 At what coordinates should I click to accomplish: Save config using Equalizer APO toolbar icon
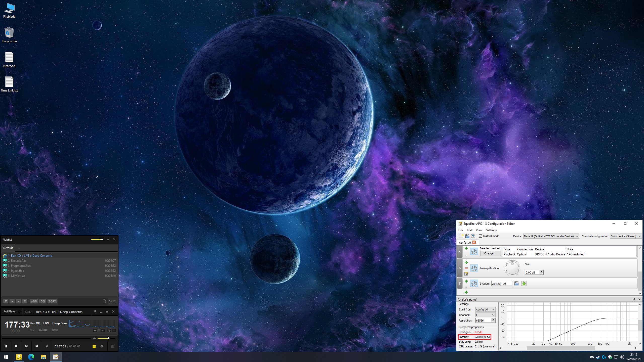pos(473,236)
